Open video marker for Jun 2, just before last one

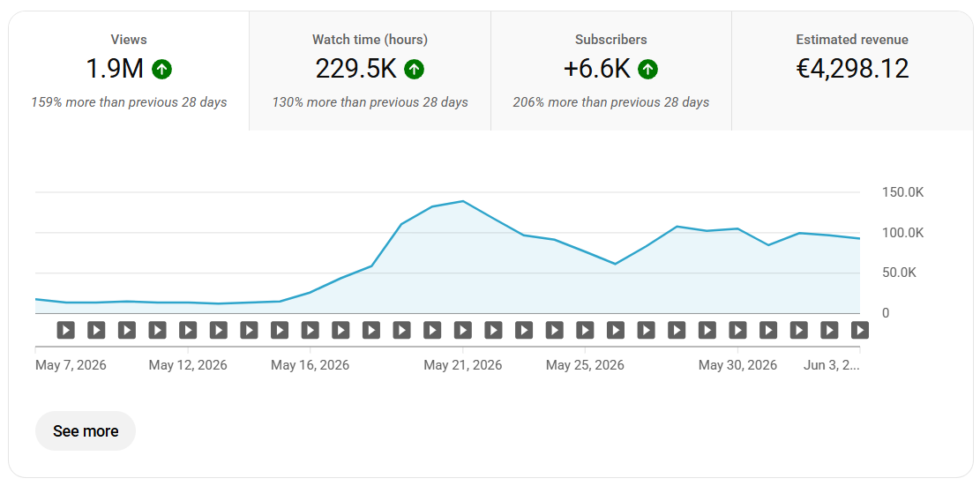pos(829,330)
